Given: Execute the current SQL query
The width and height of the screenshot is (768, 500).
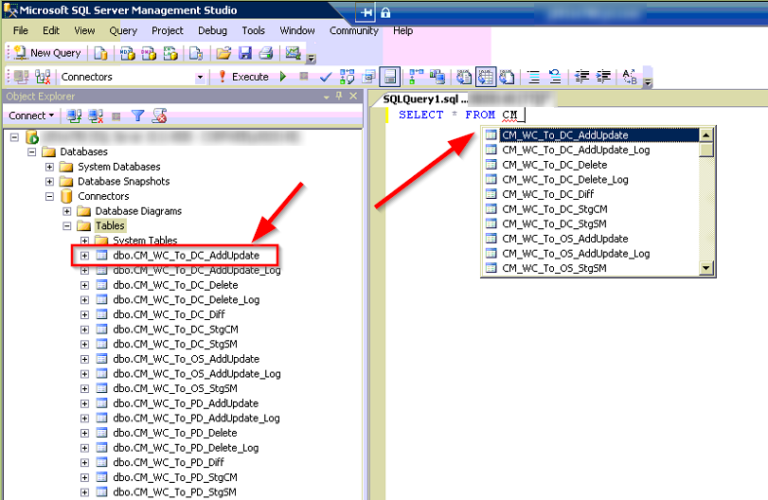Looking at the screenshot, I should (x=242, y=77).
